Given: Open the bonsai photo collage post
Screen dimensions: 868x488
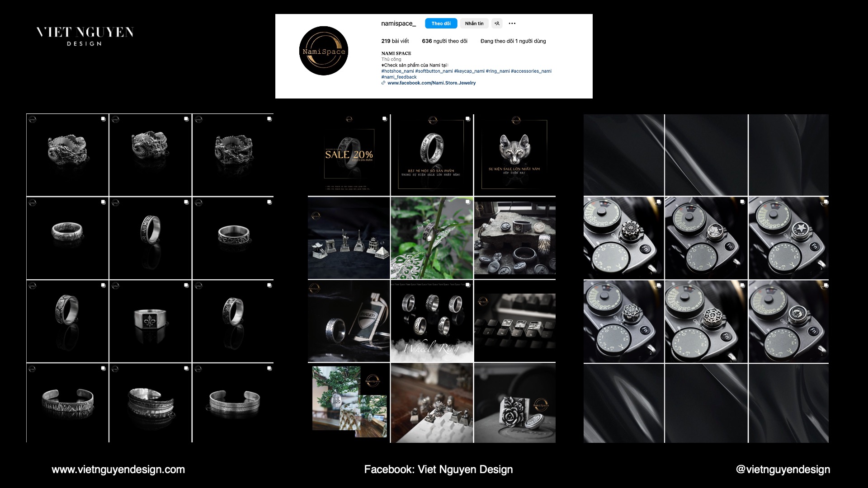Looking at the screenshot, I should 349,403.
